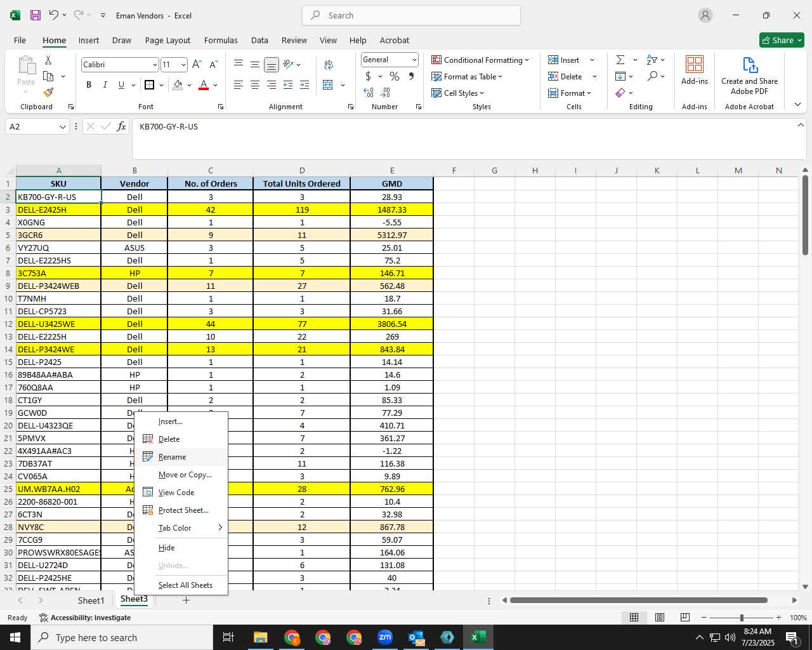Toggle Top Align vertical alignment
The height and width of the screenshot is (650, 812).
pos(239,65)
